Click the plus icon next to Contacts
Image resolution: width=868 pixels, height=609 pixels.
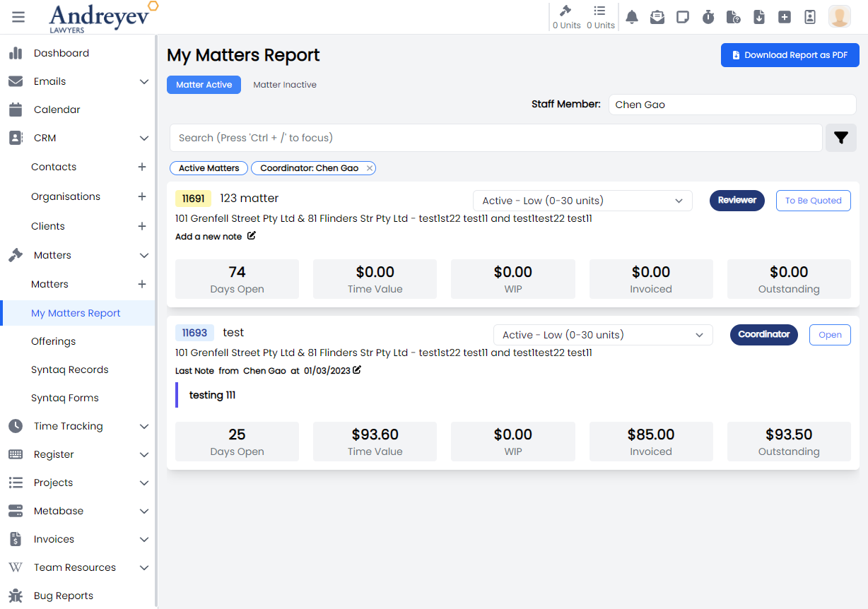[142, 167]
